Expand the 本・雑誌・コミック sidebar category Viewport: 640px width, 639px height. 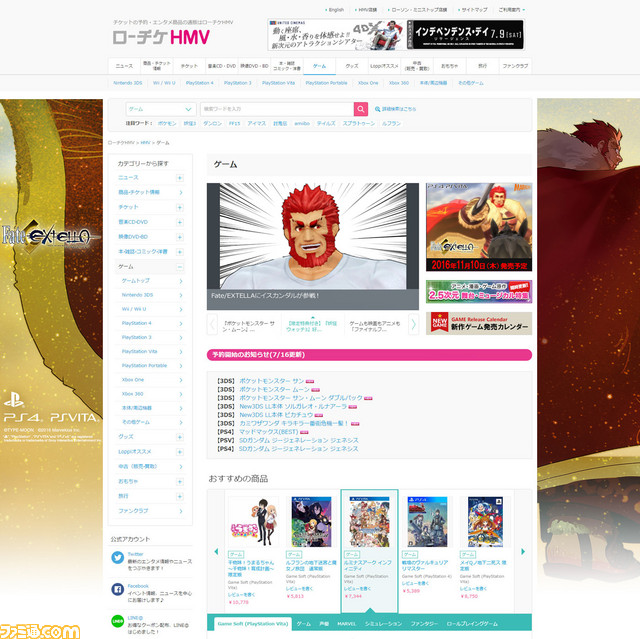[x=180, y=252]
